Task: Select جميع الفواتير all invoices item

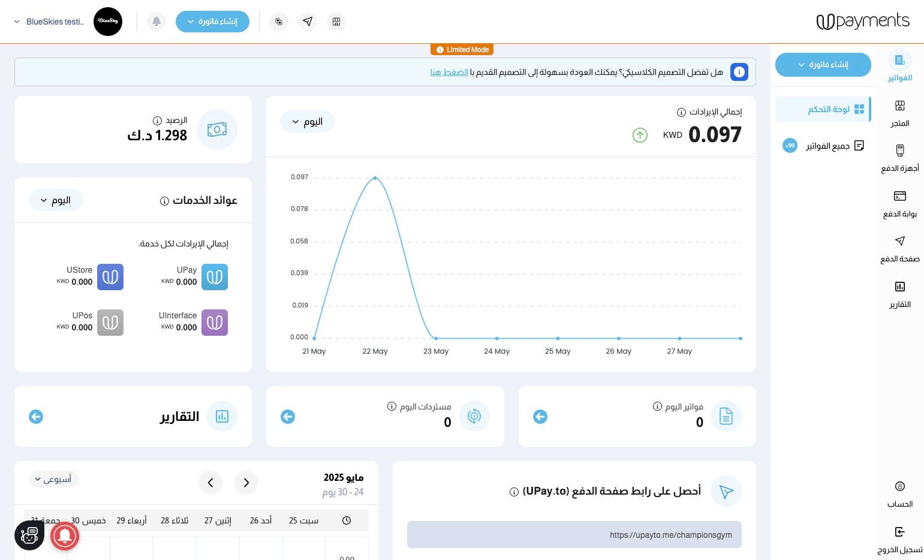Action: [x=823, y=146]
